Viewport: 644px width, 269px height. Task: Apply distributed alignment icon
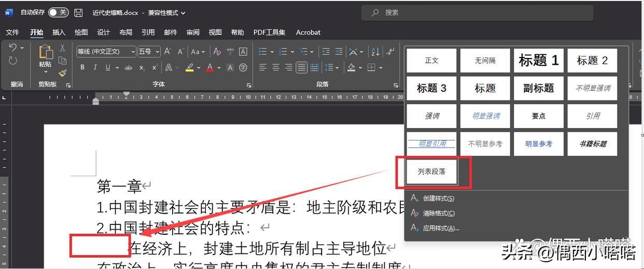point(314,67)
